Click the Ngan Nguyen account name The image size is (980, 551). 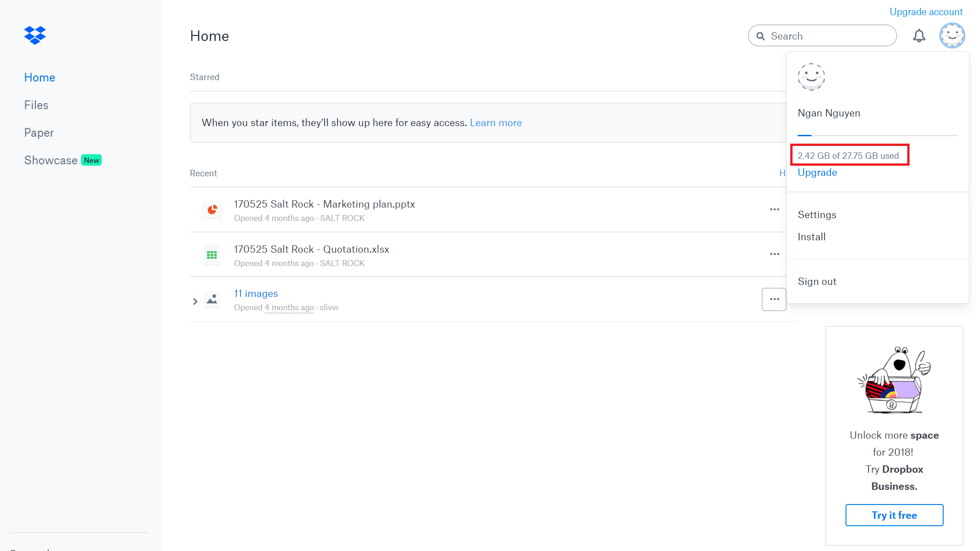[x=828, y=113]
